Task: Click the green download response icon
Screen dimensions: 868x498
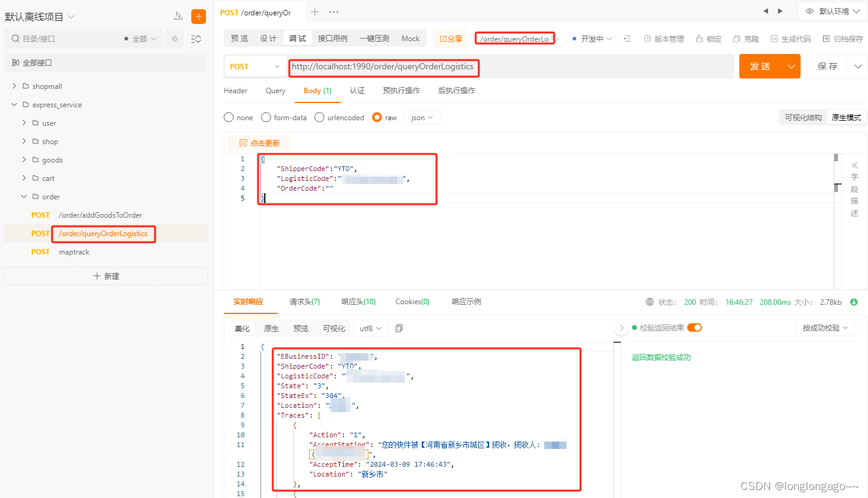Action: point(855,302)
